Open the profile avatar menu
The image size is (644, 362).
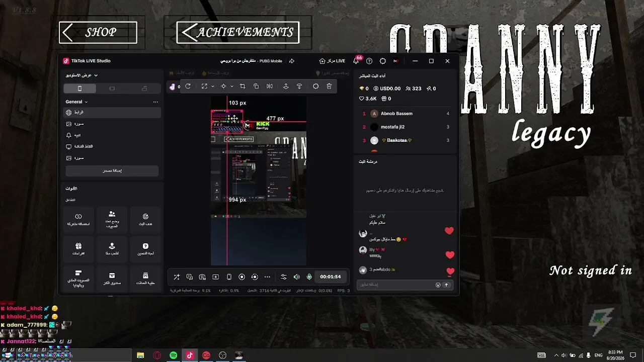(396, 61)
